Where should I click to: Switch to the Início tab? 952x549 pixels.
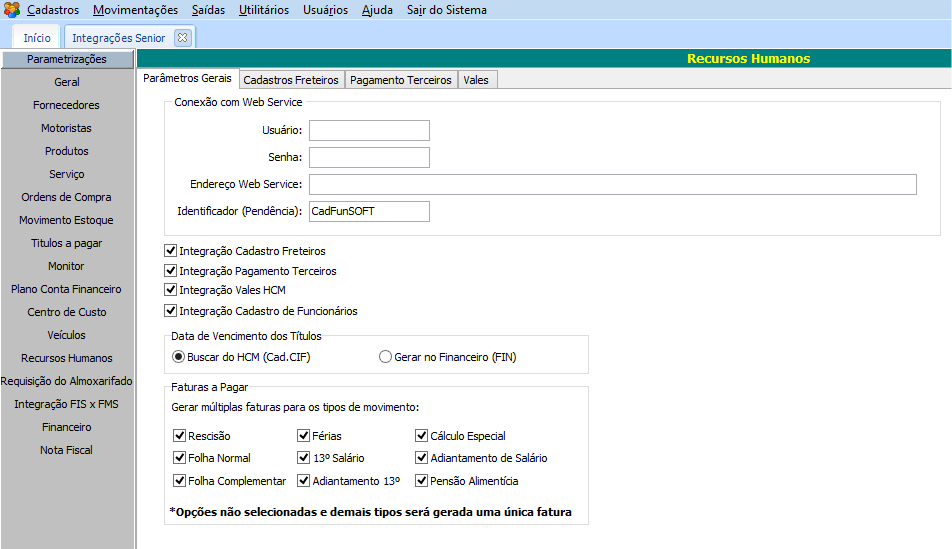pyautogui.click(x=37, y=38)
